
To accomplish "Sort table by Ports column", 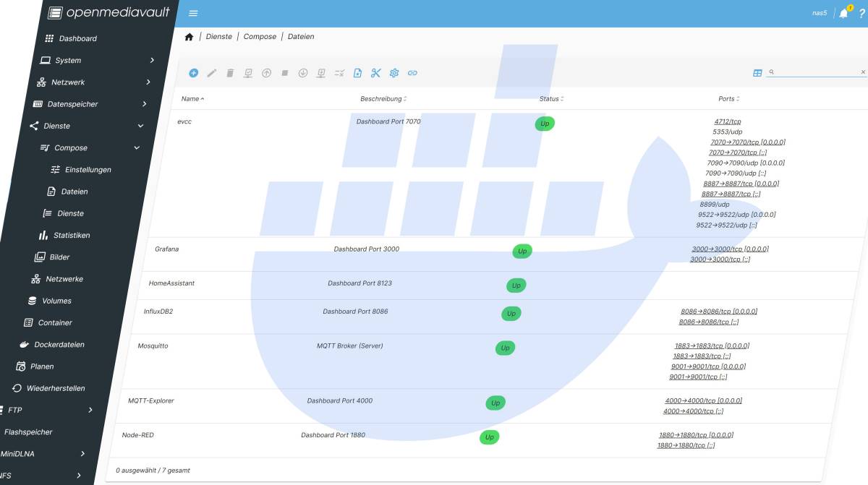I will click(x=729, y=99).
